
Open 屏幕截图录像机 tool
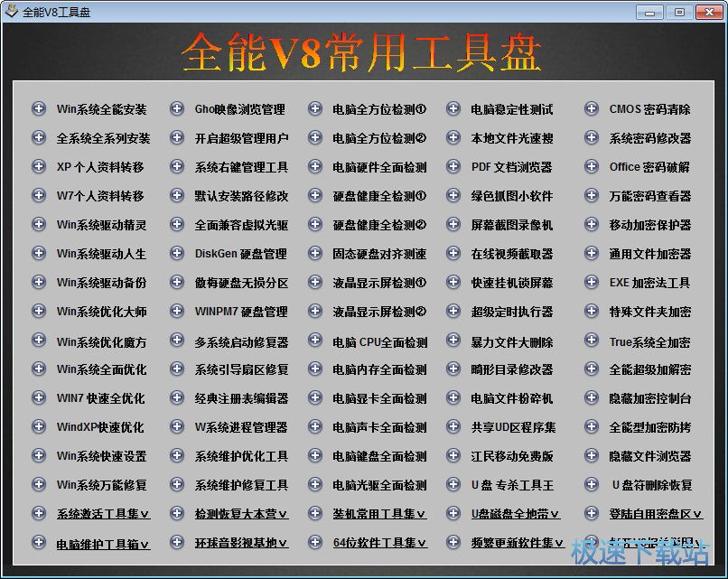click(511, 225)
